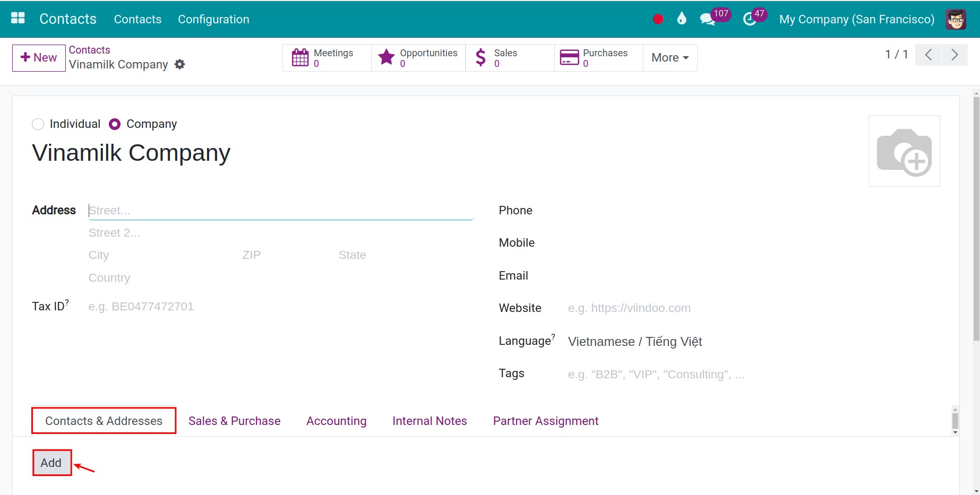Screen dimensions: 980x495
Task: Switch to the Accounting tab
Action: (336, 421)
